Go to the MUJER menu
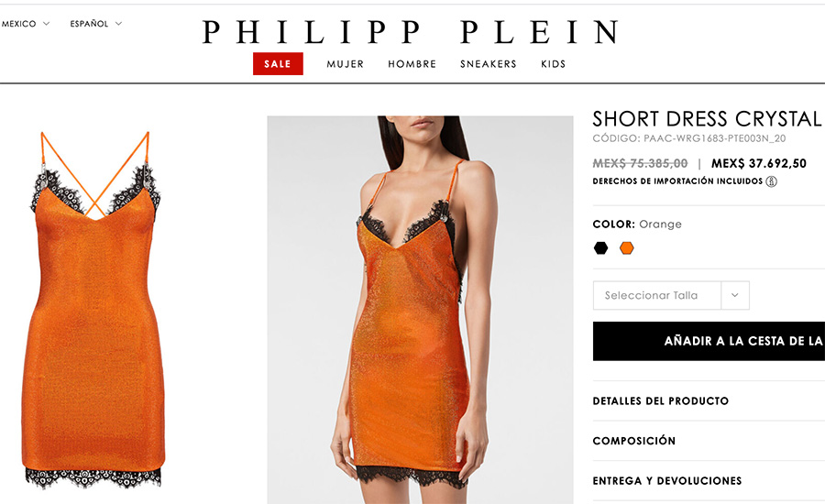825x504 pixels. point(346,64)
